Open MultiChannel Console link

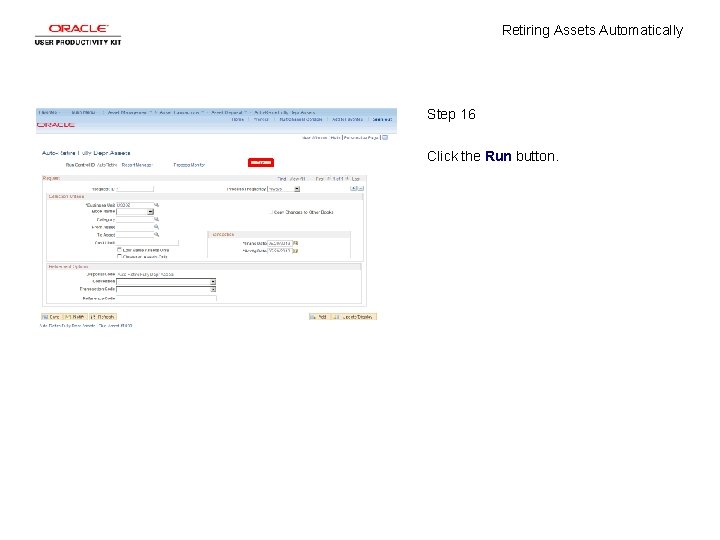pyautogui.click(x=301, y=119)
